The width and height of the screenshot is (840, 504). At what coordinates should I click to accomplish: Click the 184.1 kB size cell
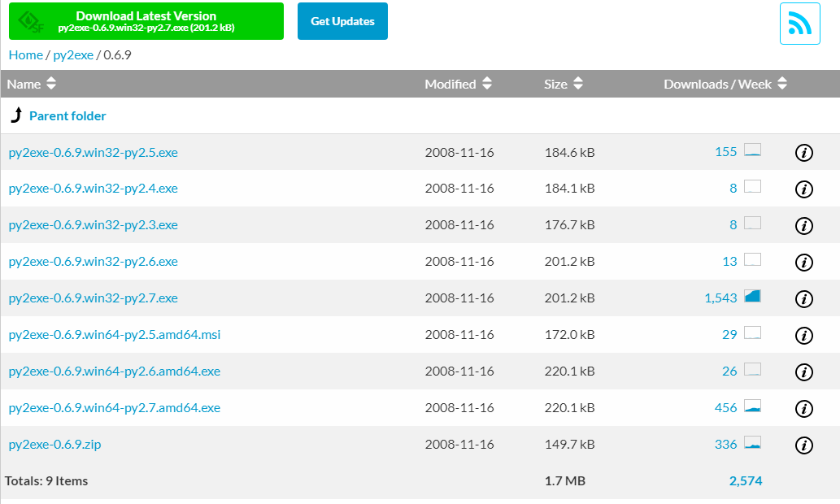[569, 189]
